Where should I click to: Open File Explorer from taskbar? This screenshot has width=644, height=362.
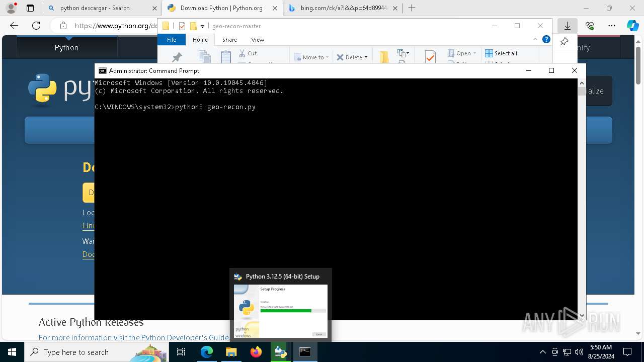click(x=231, y=352)
